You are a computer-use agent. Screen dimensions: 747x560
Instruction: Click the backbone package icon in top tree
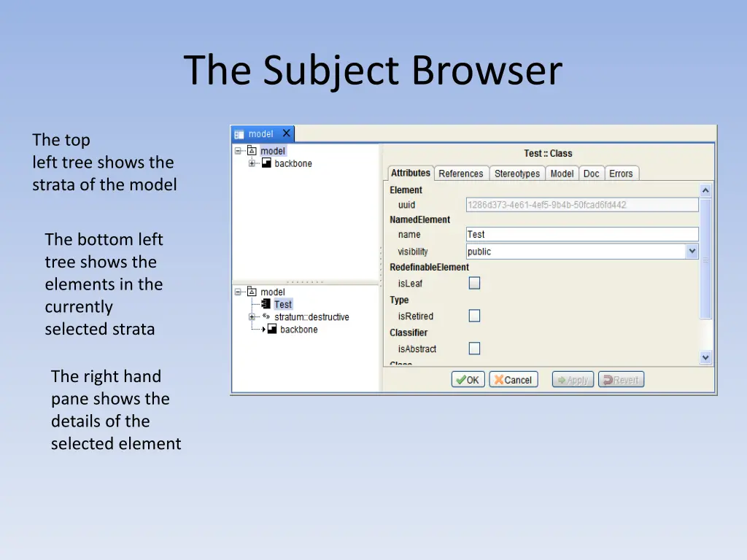pyautogui.click(x=267, y=163)
